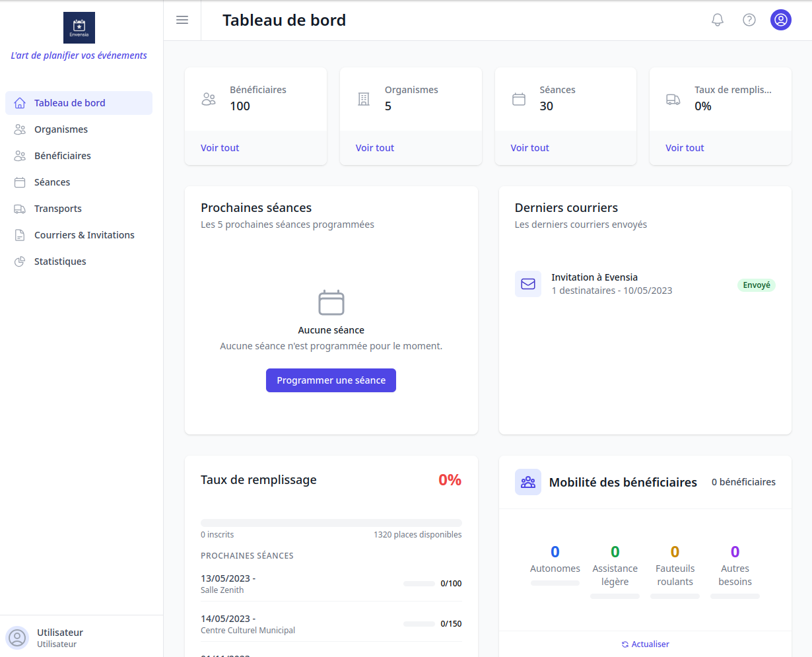The height and width of the screenshot is (657, 812).
Task: Click the 0/100 progress bar for Salle Zenith
Action: coord(421,583)
